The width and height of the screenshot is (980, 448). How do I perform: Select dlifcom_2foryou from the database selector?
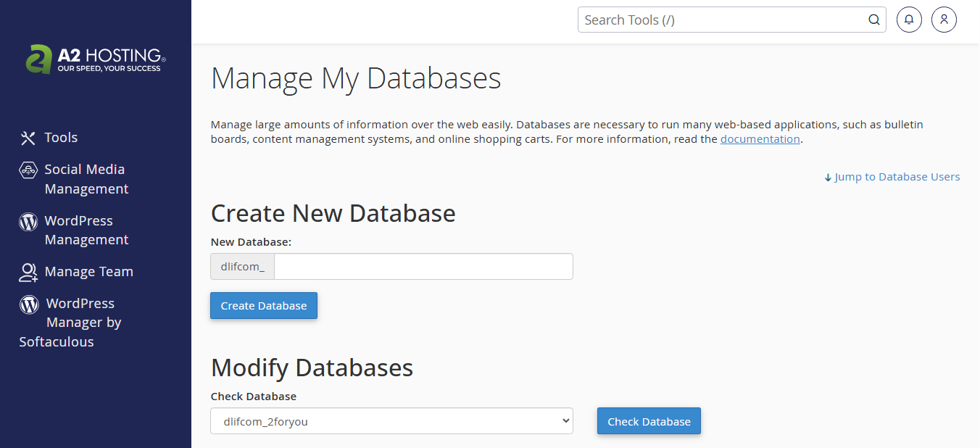pyautogui.click(x=391, y=420)
